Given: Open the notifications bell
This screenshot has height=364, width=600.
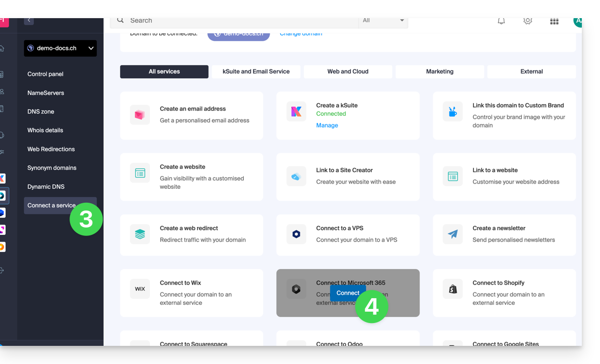Looking at the screenshot, I should tap(501, 21).
